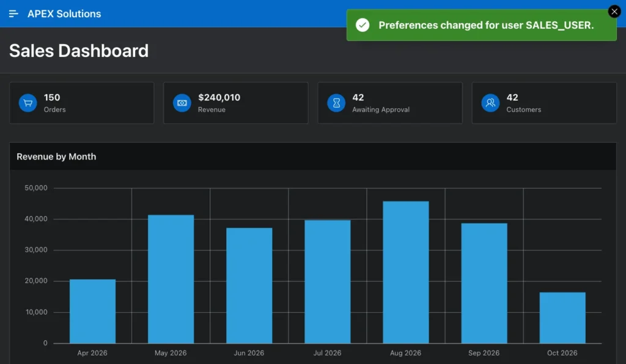Click the Aug 2026 axis label
Image resolution: width=626 pixels, height=364 pixels.
pyautogui.click(x=406, y=353)
